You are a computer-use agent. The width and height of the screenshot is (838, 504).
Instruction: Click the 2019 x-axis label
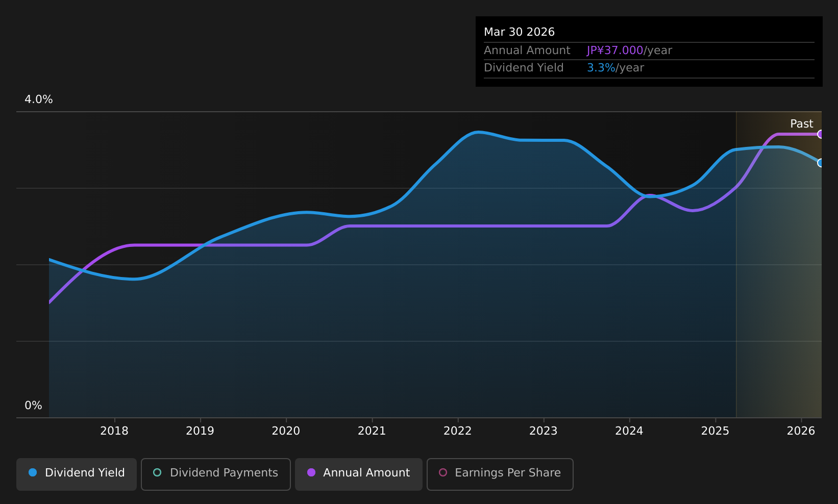(200, 431)
